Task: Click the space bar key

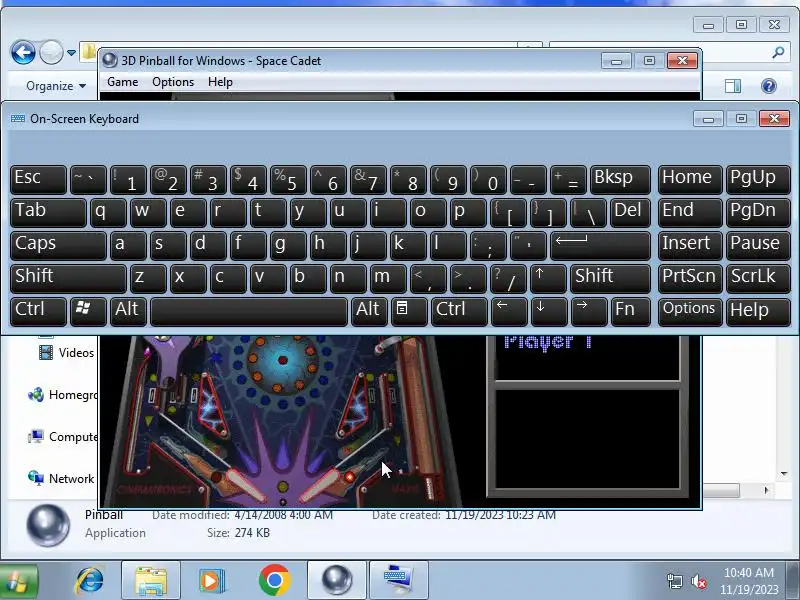Action: [x=249, y=311]
